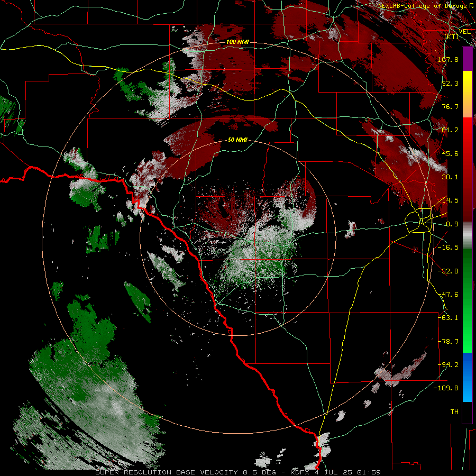Select the 45.6 scale value

click(450, 153)
